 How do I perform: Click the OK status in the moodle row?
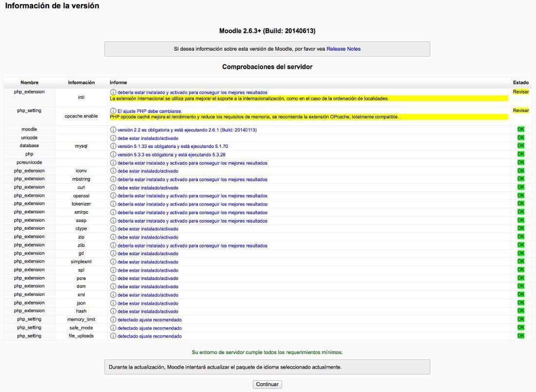click(520, 129)
